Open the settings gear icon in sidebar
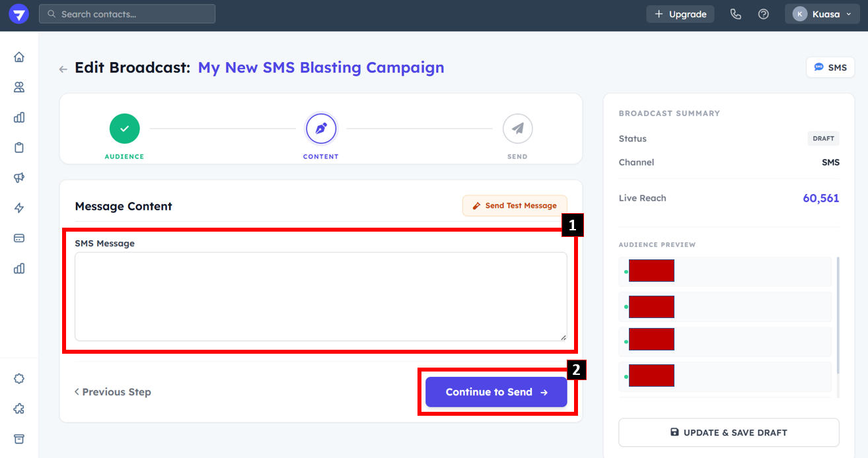868x458 pixels. coord(19,379)
